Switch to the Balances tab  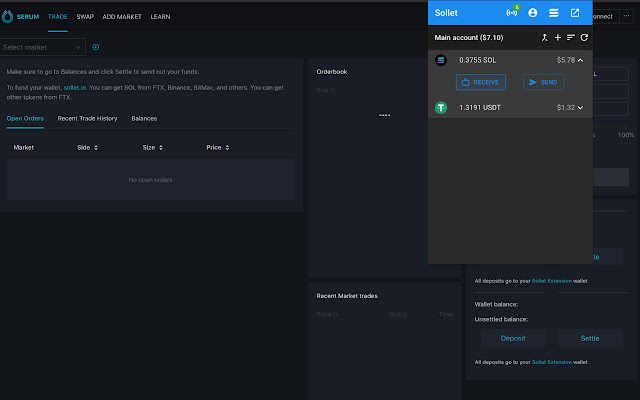(x=144, y=118)
